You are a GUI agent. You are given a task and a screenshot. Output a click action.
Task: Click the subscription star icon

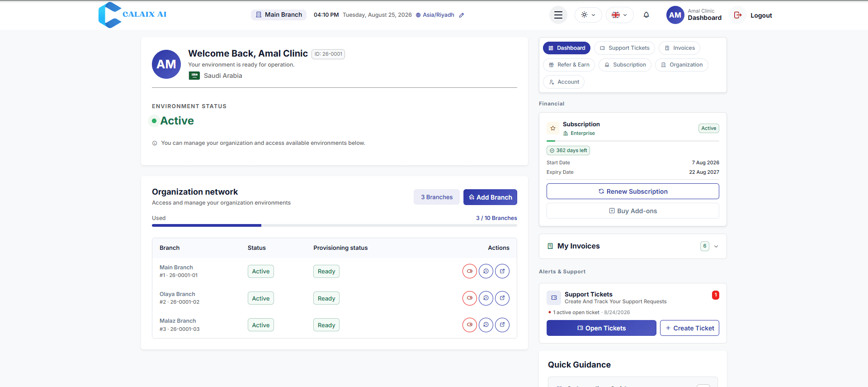click(x=553, y=128)
